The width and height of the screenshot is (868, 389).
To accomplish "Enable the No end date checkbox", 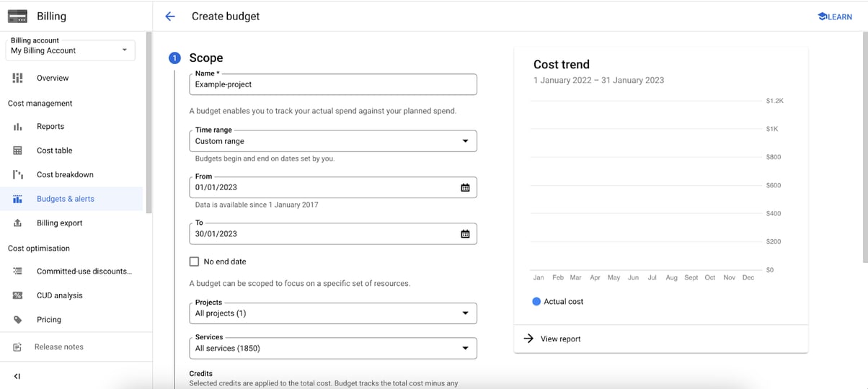I will click(194, 261).
